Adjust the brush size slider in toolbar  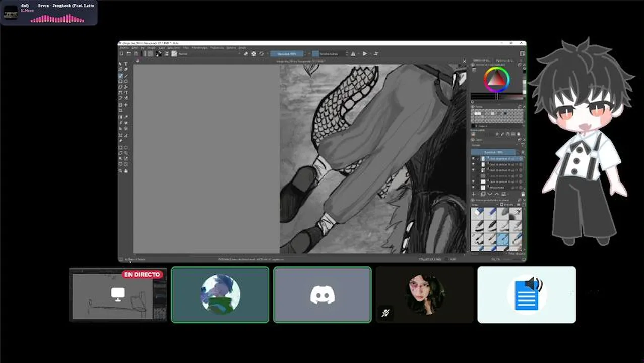(329, 54)
